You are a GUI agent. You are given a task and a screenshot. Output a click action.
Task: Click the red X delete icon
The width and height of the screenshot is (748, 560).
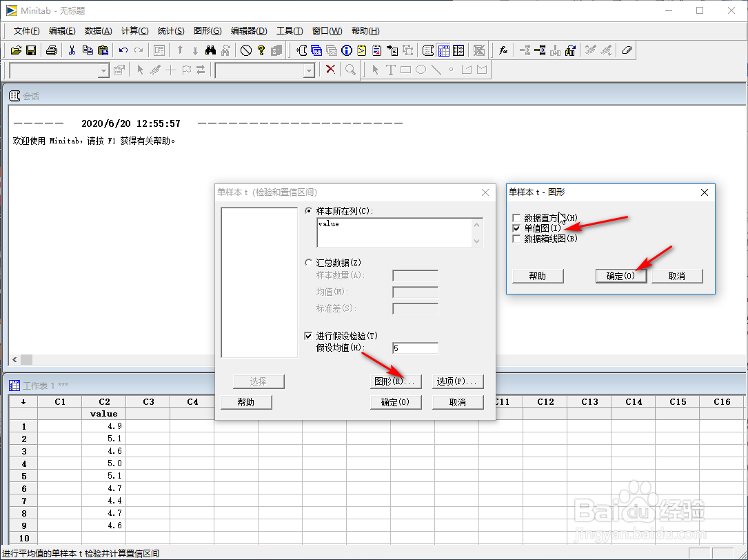[x=330, y=69]
